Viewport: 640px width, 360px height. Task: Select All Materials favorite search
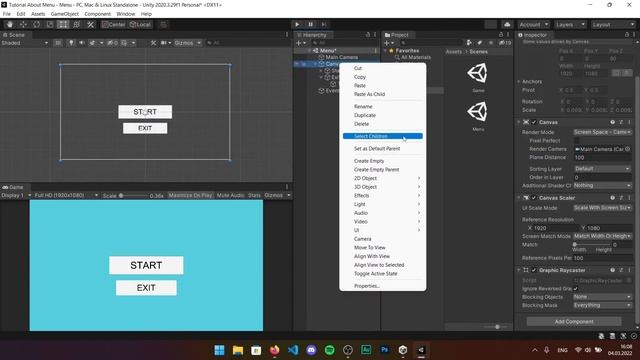pos(415,58)
